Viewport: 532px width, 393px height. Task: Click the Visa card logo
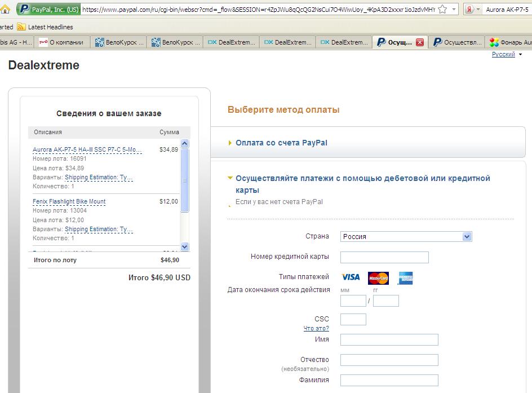(x=351, y=277)
